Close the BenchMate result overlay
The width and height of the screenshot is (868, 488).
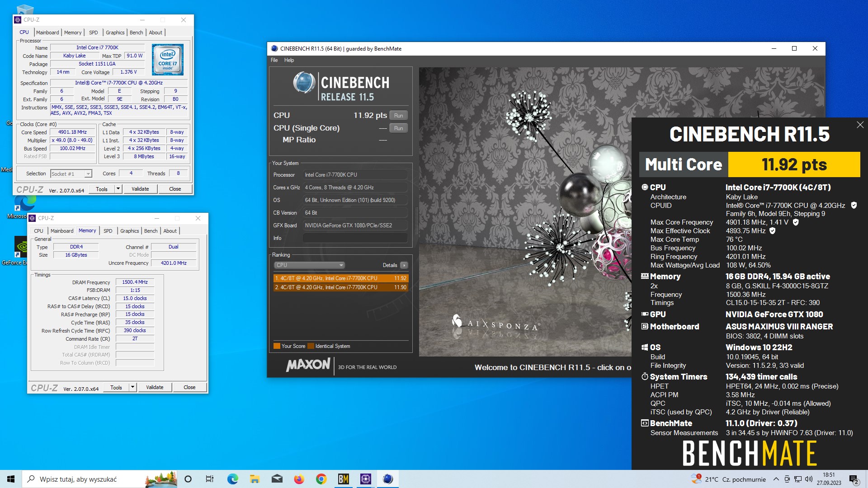860,125
